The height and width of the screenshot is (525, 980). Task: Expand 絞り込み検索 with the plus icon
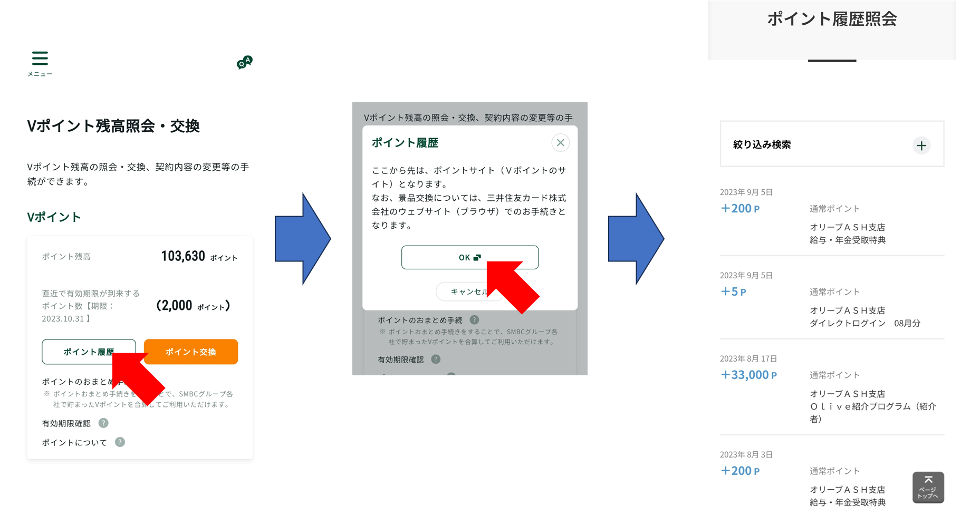click(921, 145)
